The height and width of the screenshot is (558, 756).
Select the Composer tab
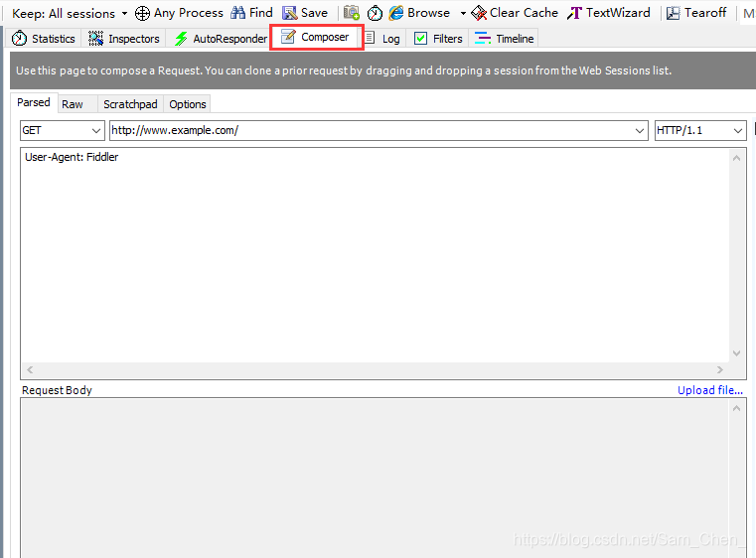(x=316, y=37)
